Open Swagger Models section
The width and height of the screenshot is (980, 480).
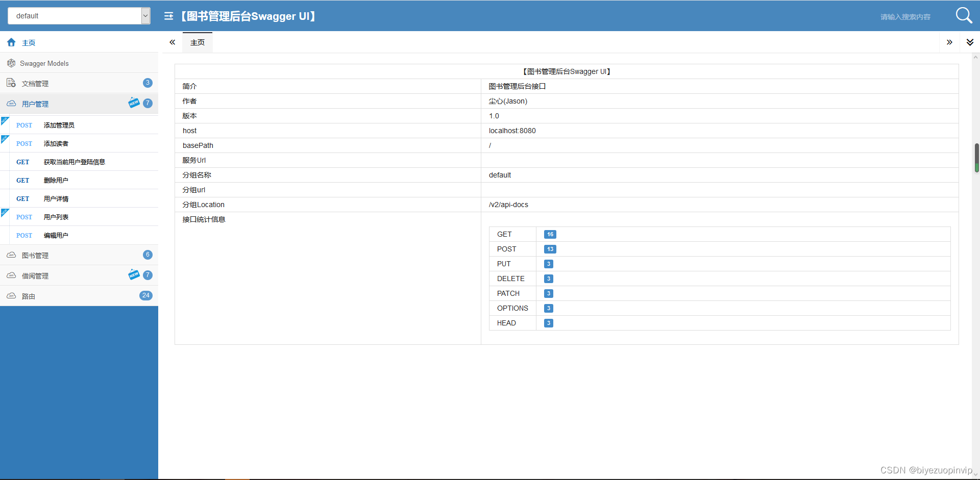point(79,63)
